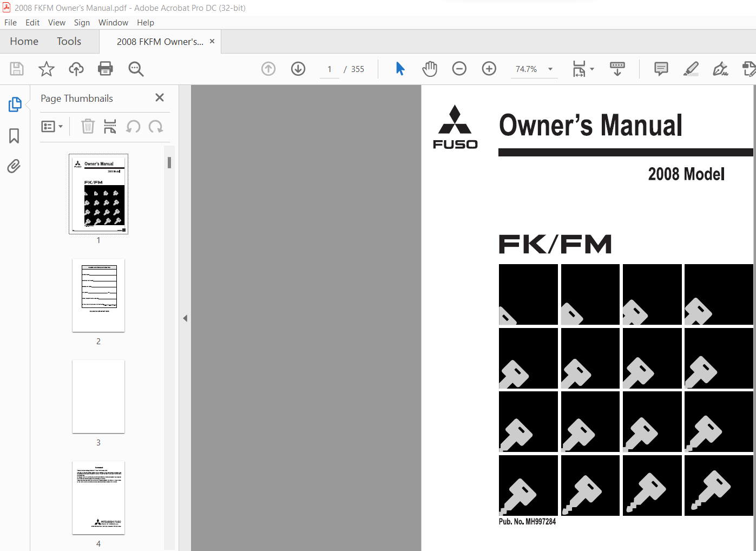Click the Owner's Manual title text
The image size is (756, 551).
590,125
